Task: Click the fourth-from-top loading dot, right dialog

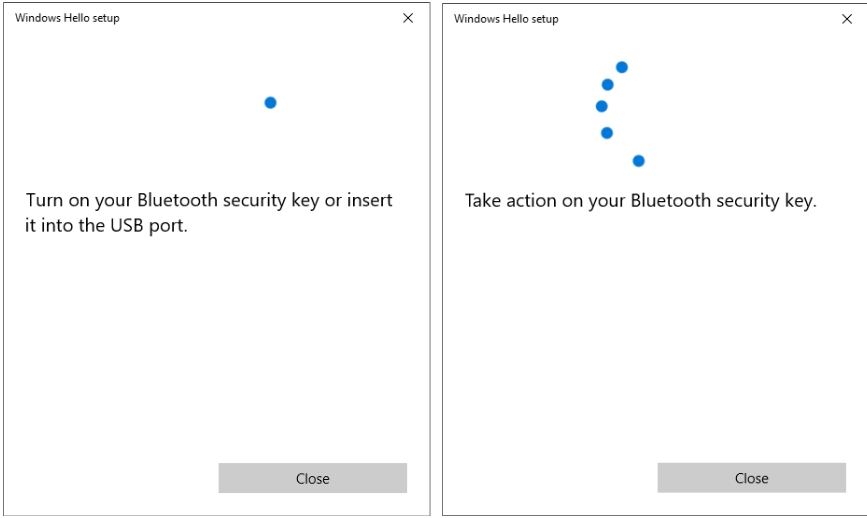Action: [x=606, y=132]
